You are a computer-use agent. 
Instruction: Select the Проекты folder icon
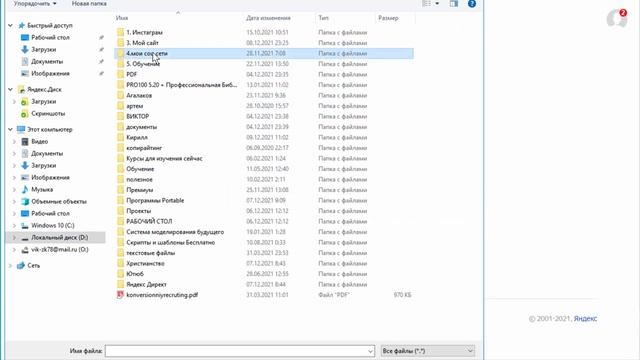[x=120, y=211]
